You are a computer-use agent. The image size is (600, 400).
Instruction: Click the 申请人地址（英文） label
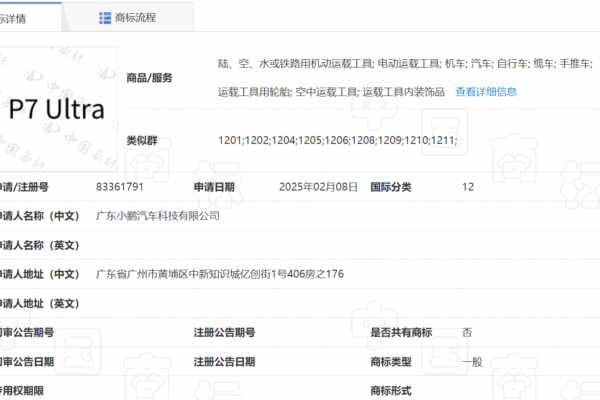[39, 304]
